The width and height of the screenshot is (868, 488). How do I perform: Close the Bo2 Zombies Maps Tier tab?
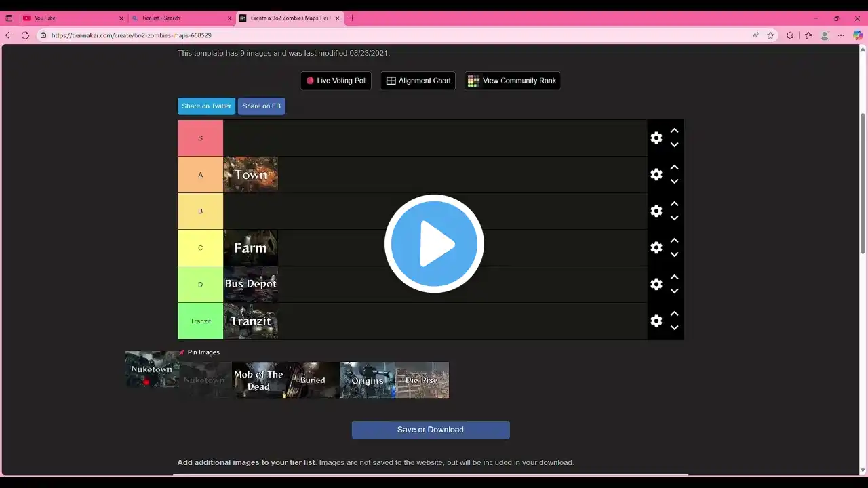[337, 18]
